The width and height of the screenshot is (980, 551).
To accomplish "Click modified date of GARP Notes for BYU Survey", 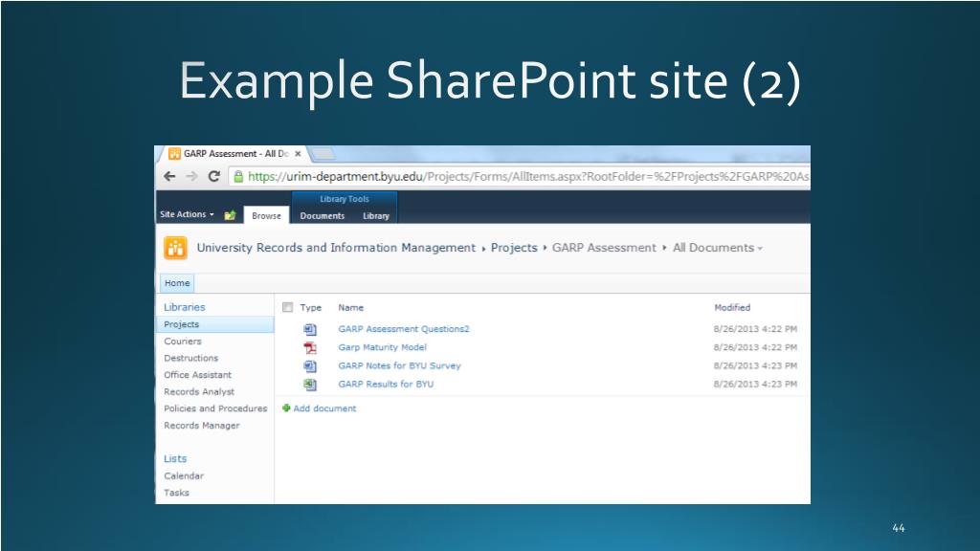I will point(755,366).
